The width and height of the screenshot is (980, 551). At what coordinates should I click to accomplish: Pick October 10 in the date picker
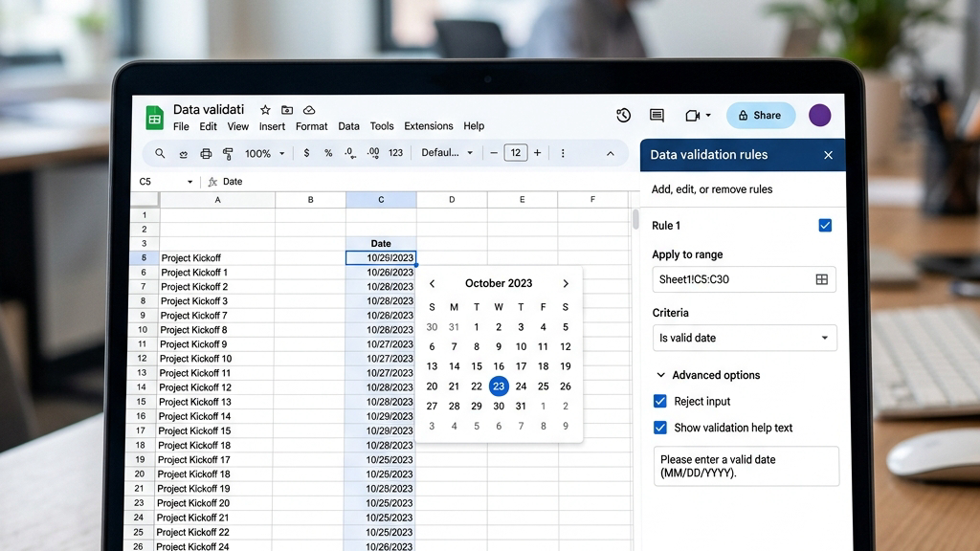pos(521,346)
